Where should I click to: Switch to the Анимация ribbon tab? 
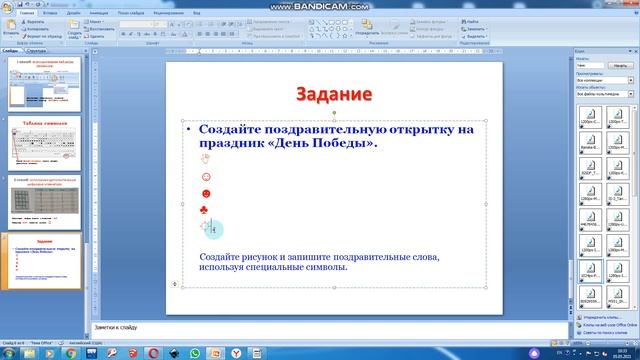99,13
